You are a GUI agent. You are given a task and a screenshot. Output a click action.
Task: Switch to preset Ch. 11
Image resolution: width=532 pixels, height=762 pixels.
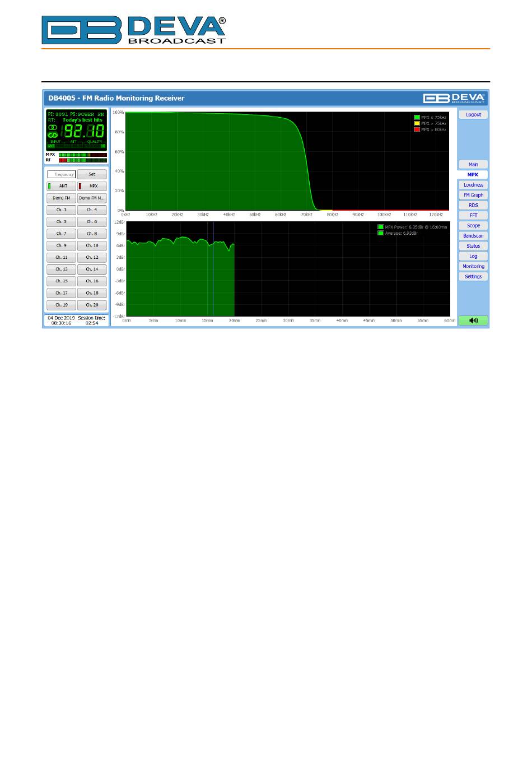click(x=61, y=257)
